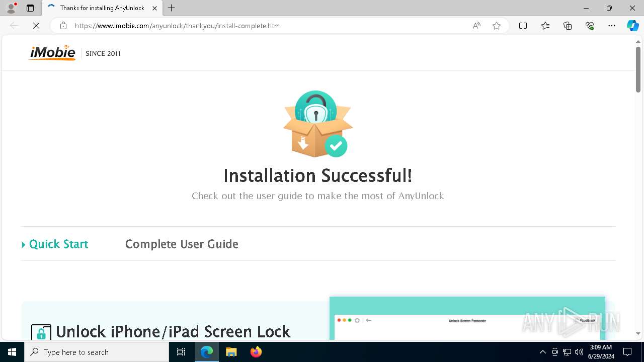Click the taskbar search box
The width and height of the screenshot is (644, 362).
[x=97, y=352]
